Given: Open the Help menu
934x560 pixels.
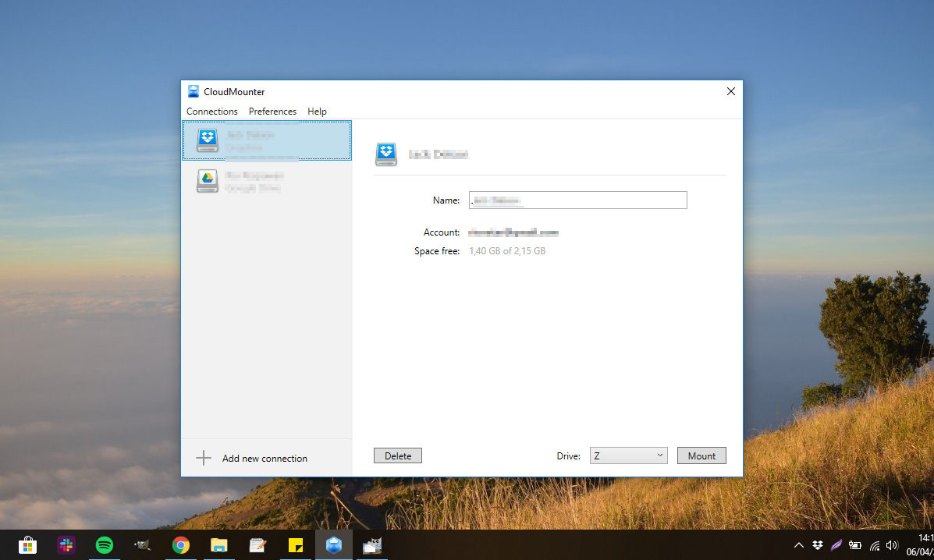Looking at the screenshot, I should pos(317,111).
